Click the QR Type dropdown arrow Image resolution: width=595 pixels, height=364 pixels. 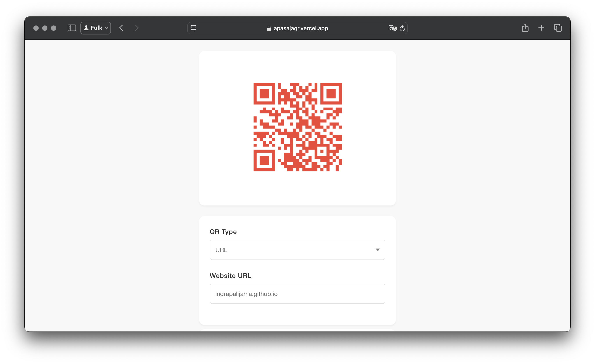point(378,250)
